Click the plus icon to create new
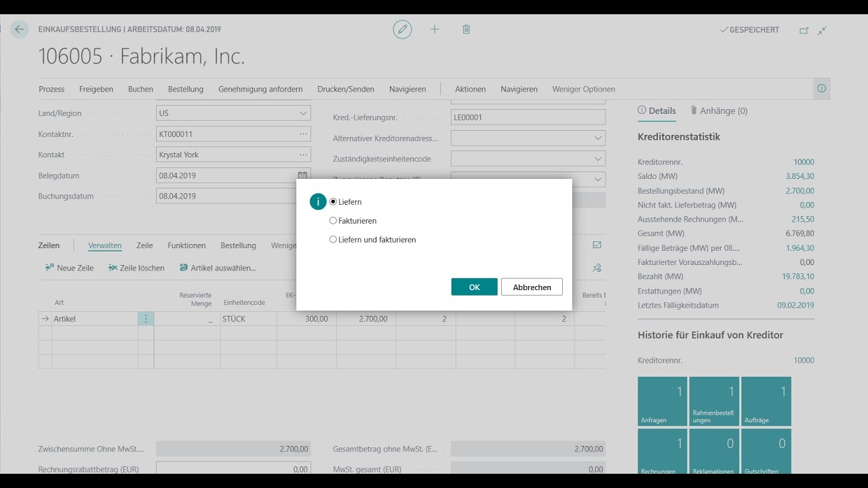The height and width of the screenshot is (488, 868). [x=435, y=29]
